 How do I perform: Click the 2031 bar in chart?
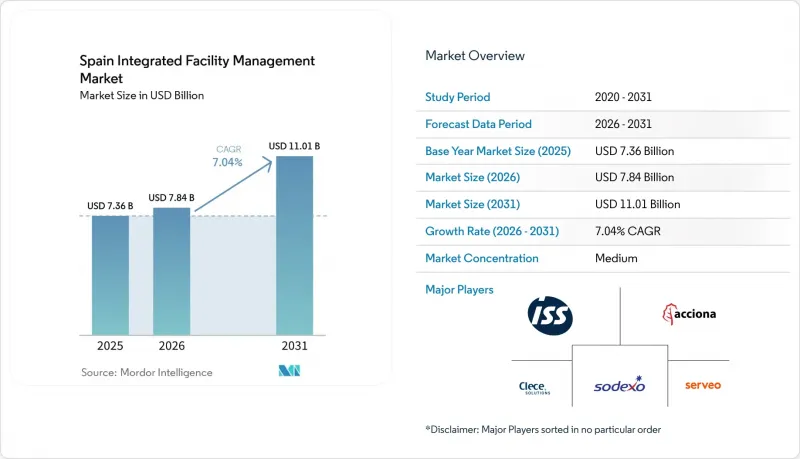click(294, 245)
